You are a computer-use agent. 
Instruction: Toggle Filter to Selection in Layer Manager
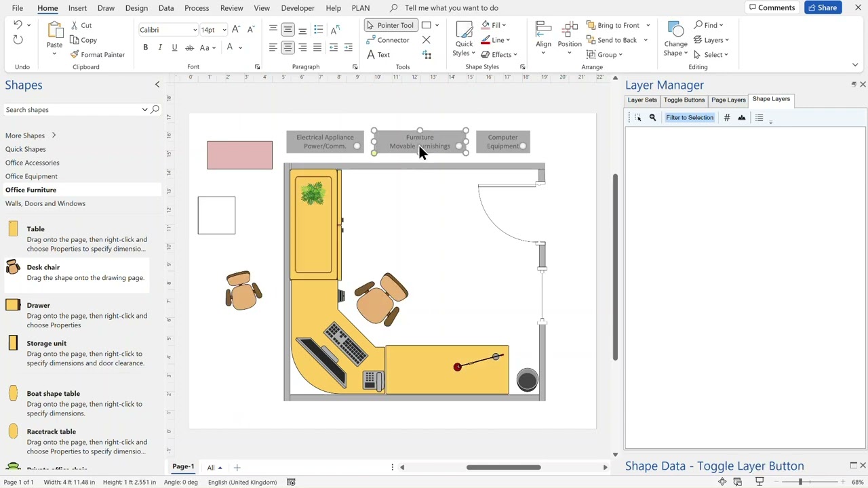point(689,118)
